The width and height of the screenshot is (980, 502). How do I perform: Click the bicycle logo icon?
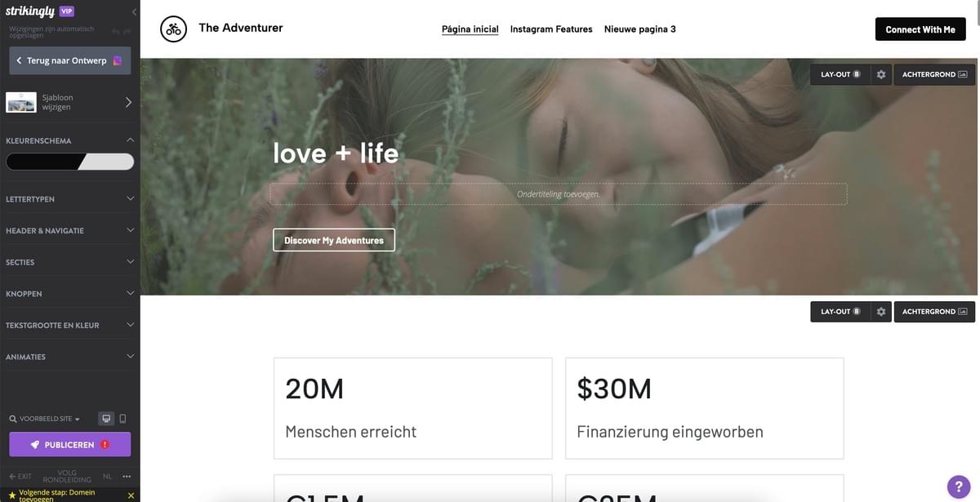click(173, 29)
